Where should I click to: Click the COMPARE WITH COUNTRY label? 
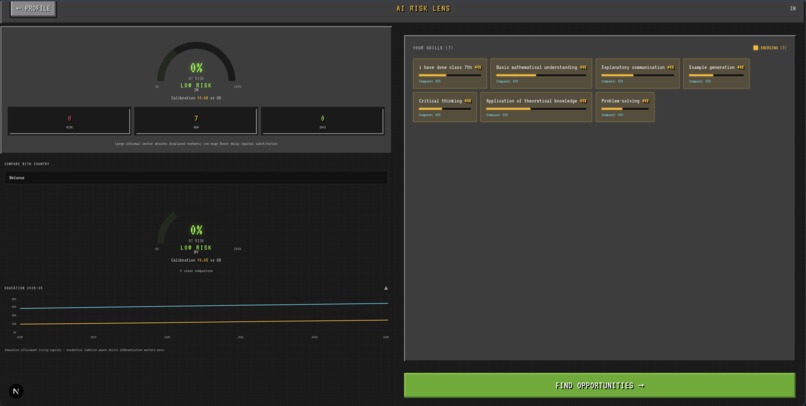pos(27,164)
